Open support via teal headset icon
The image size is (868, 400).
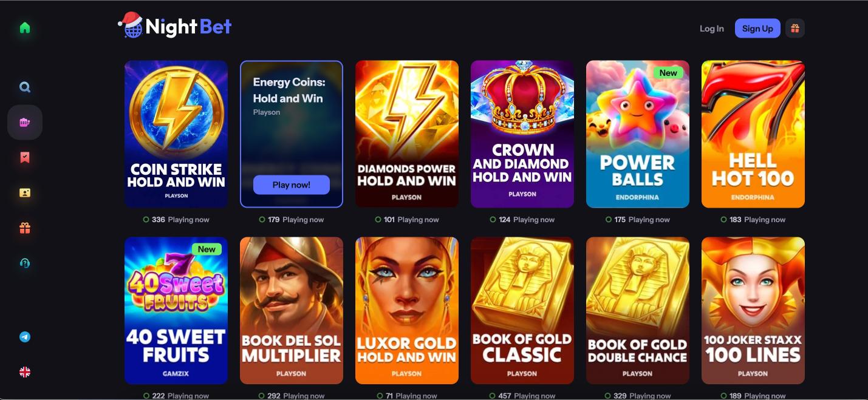[x=25, y=263]
